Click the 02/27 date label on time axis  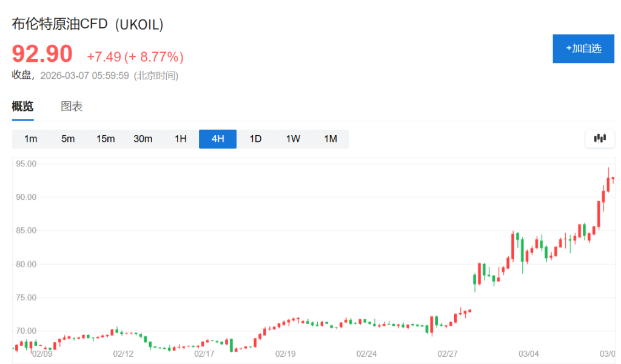click(448, 353)
